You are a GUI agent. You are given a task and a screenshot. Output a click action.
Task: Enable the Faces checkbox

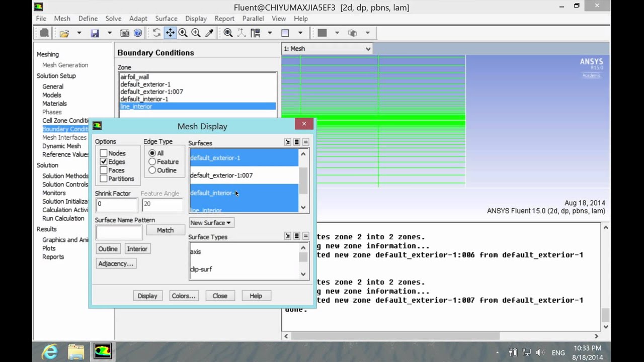pos(104,170)
